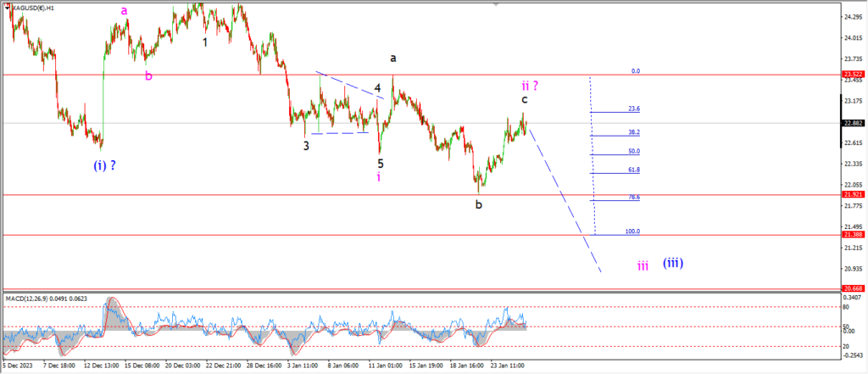Viewport: 868px width, 374px height.
Task: Select the pink iii wave label
Action: pos(643,266)
